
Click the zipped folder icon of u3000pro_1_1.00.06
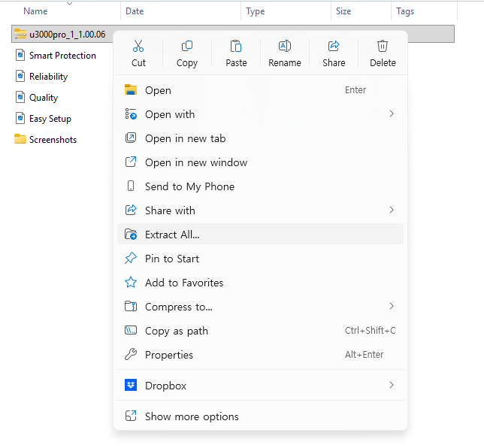click(20, 34)
